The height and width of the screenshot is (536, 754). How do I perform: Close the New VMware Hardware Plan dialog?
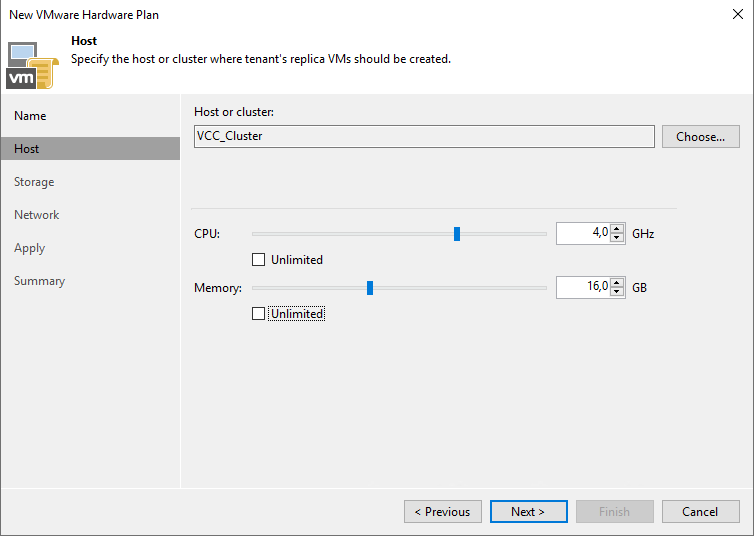[738, 14]
